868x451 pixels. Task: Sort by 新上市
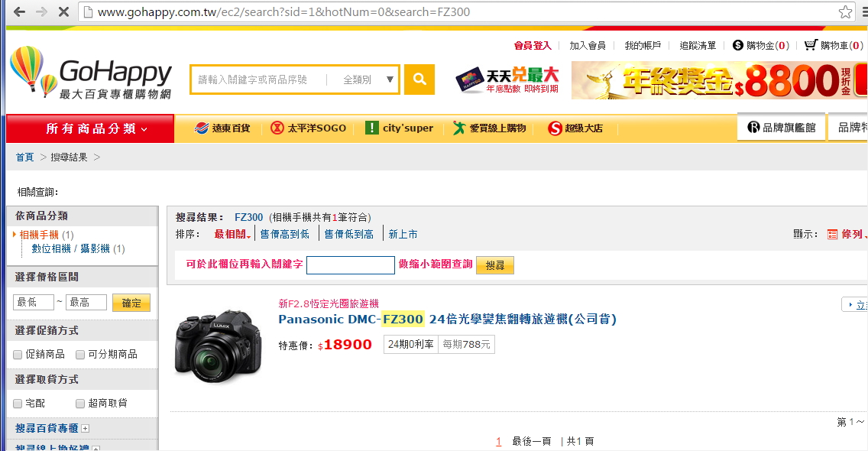[403, 235]
